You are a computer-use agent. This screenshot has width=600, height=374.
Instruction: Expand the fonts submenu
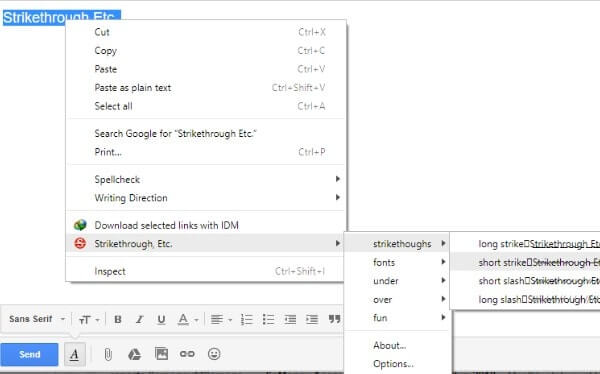(397, 262)
